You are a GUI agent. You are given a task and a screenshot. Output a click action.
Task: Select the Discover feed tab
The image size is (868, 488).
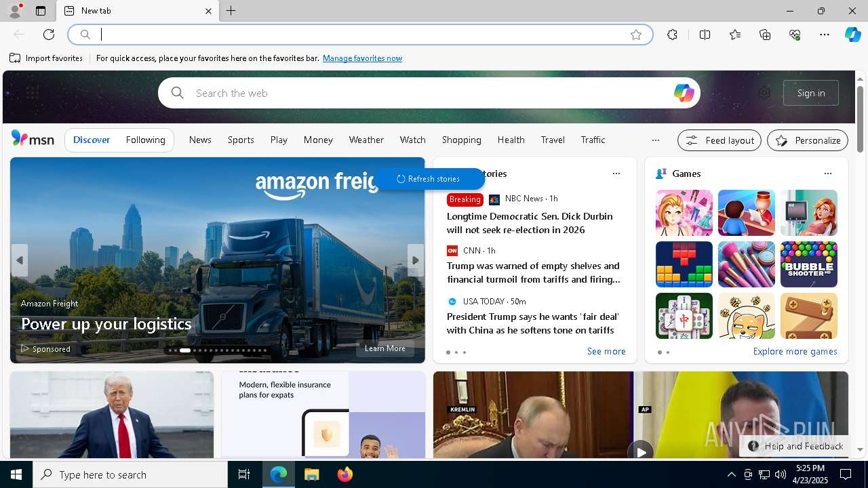[x=92, y=140]
